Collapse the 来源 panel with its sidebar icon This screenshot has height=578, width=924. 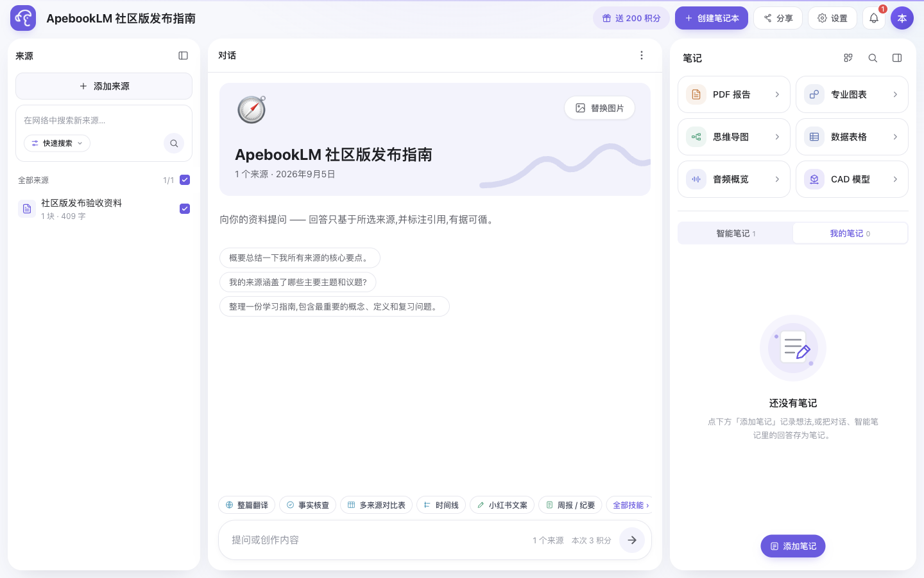click(183, 56)
